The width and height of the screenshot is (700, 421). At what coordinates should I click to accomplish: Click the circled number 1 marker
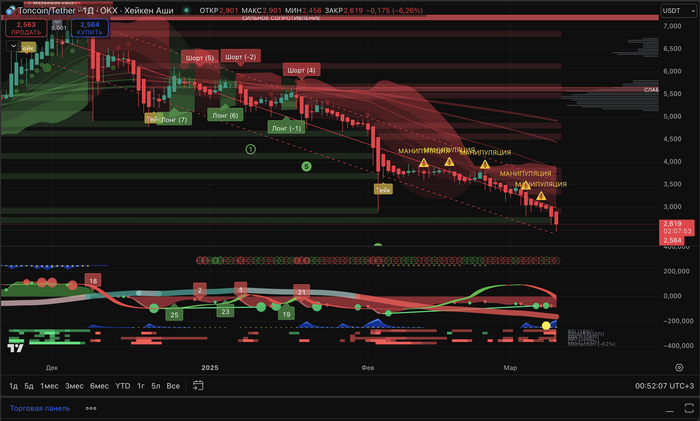[250, 149]
